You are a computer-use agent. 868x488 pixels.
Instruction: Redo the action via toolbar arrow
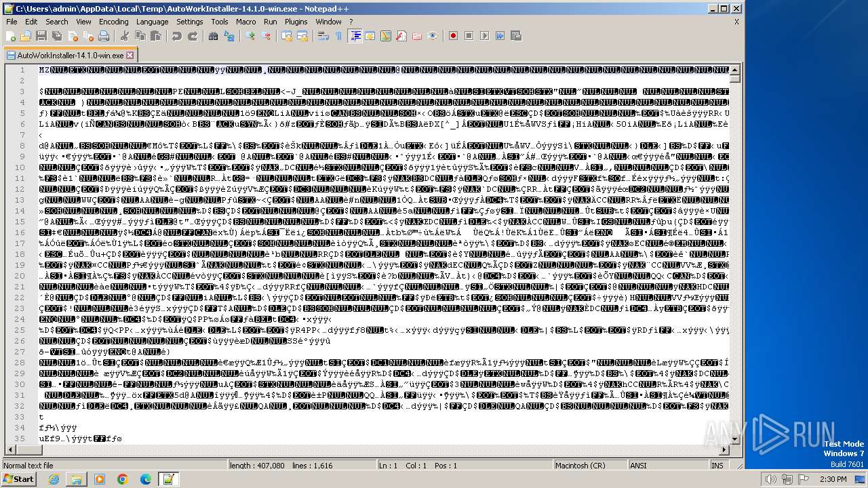(x=193, y=36)
